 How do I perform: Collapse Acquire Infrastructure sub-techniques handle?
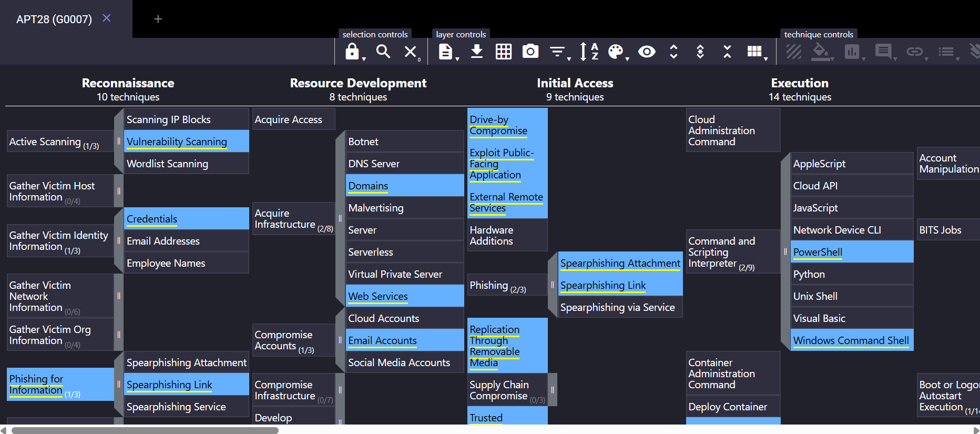coord(340,218)
